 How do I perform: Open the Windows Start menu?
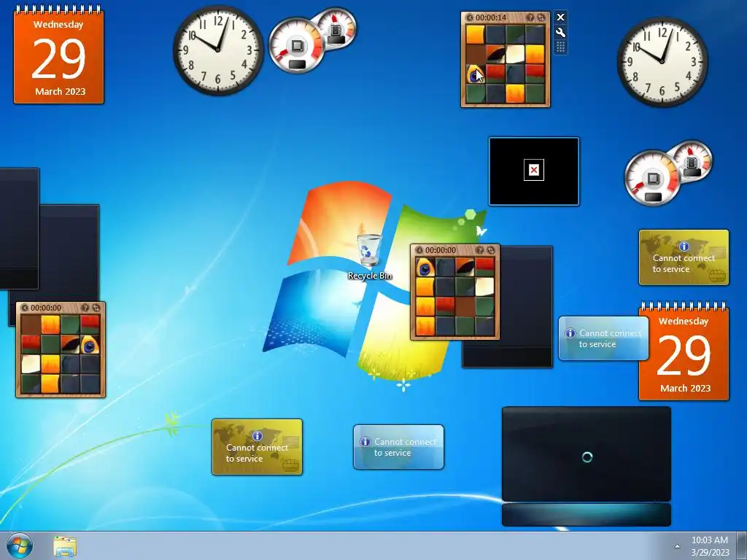coord(20,546)
